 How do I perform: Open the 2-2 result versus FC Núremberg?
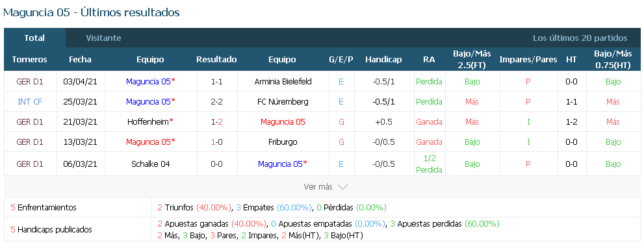coord(216,101)
